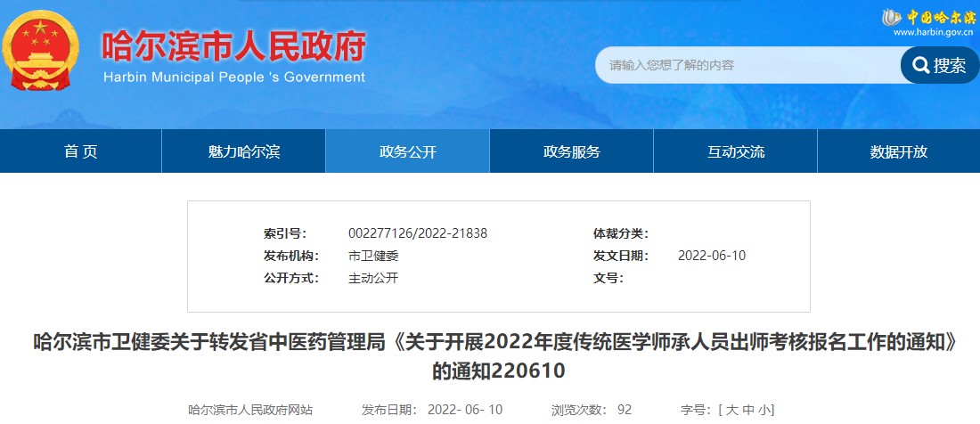The width and height of the screenshot is (980, 424).
Task: Click the 哈尔滨市人民政府 site title
Action: 233,46
